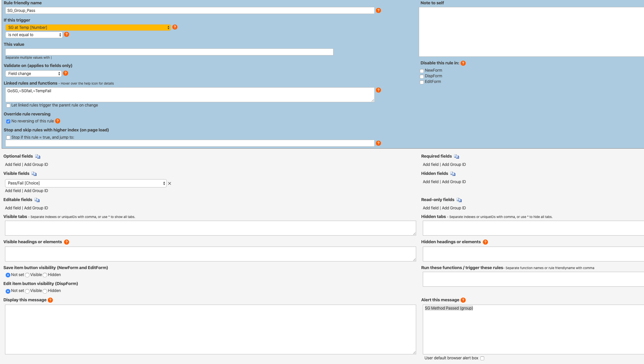Click Add Group ID under Hidden fields

454,182
